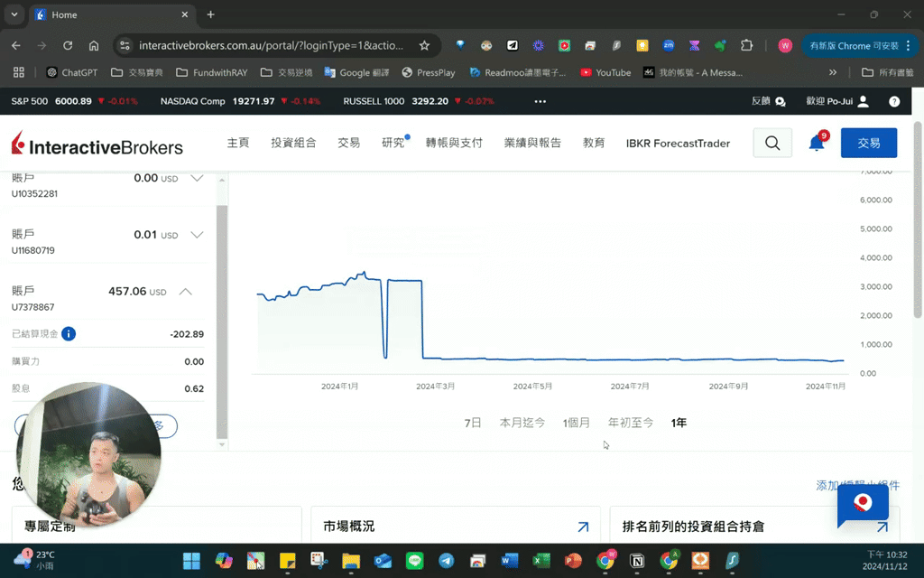
Task: Open the ChatGPT bookmark
Action: (x=72, y=72)
